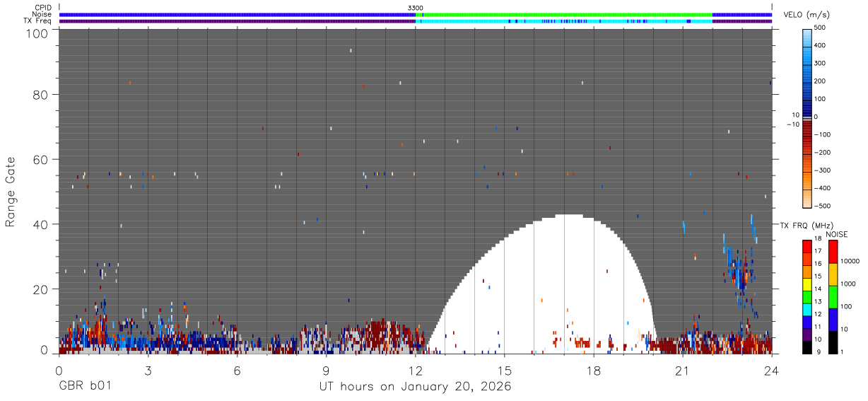
Task: Select the VELO (m/s) color bar title
Action: (x=806, y=16)
